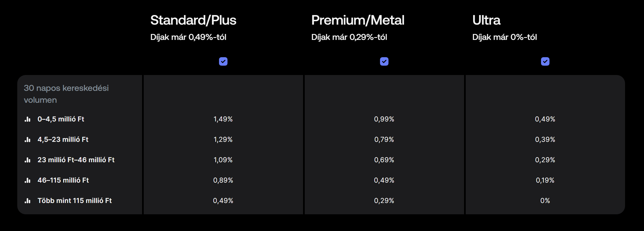Image resolution: width=644 pixels, height=231 pixels.
Task: Click the 0,89% fee in Standard/Plus column
Action: click(x=223, y=180)
